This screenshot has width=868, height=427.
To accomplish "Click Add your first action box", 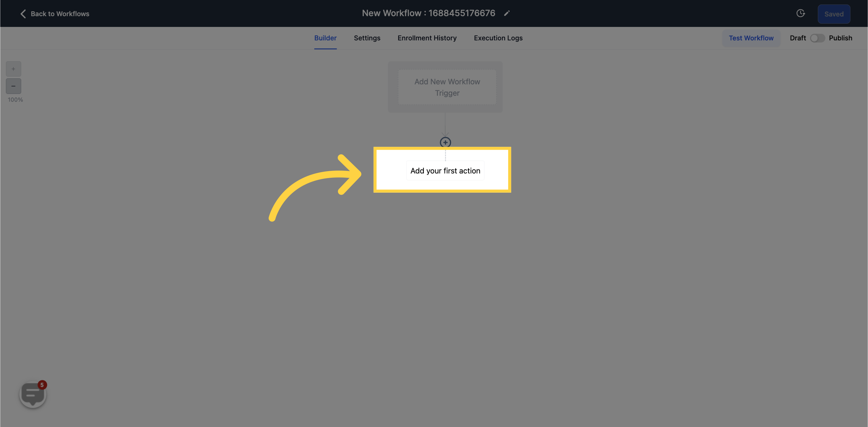I will click(x=445, y=171).
